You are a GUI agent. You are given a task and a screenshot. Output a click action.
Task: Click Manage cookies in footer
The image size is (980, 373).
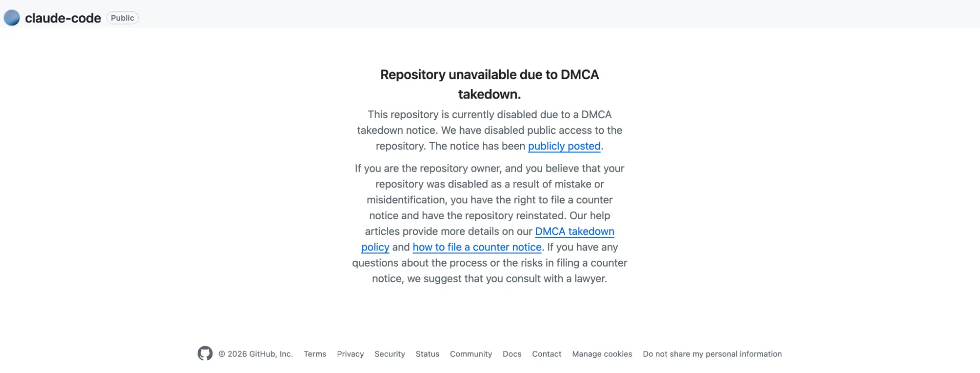tap(602, 354)
